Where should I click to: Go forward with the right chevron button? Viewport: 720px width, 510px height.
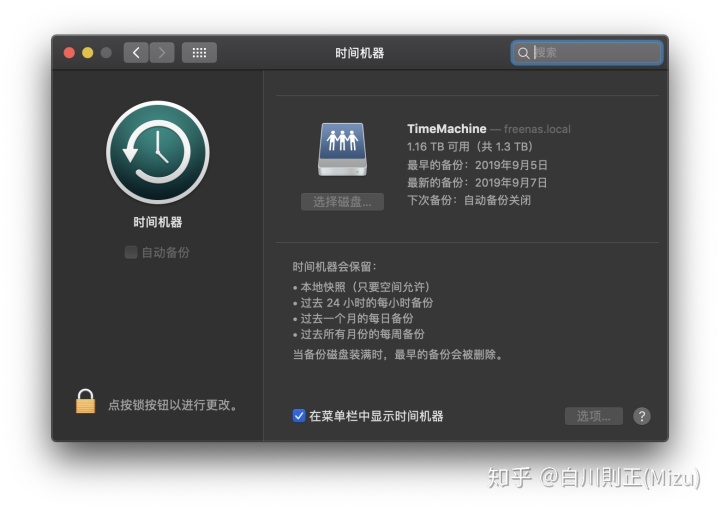(162, 53)
